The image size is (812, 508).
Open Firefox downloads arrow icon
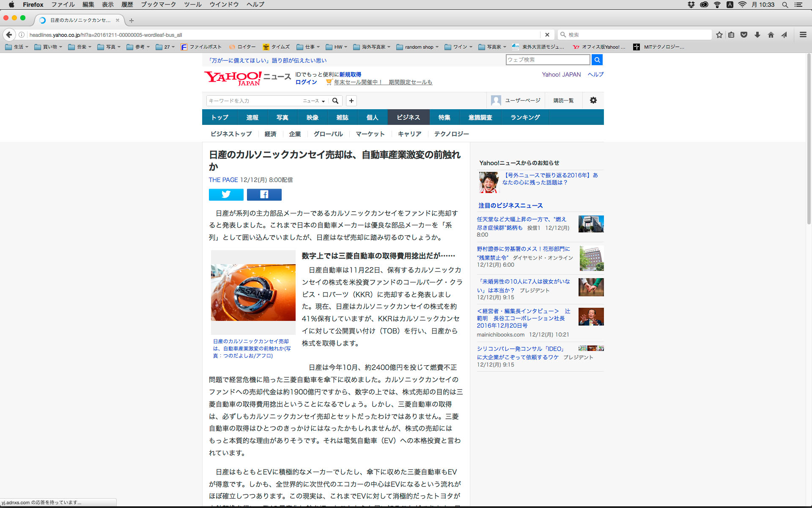coord(757,35)
